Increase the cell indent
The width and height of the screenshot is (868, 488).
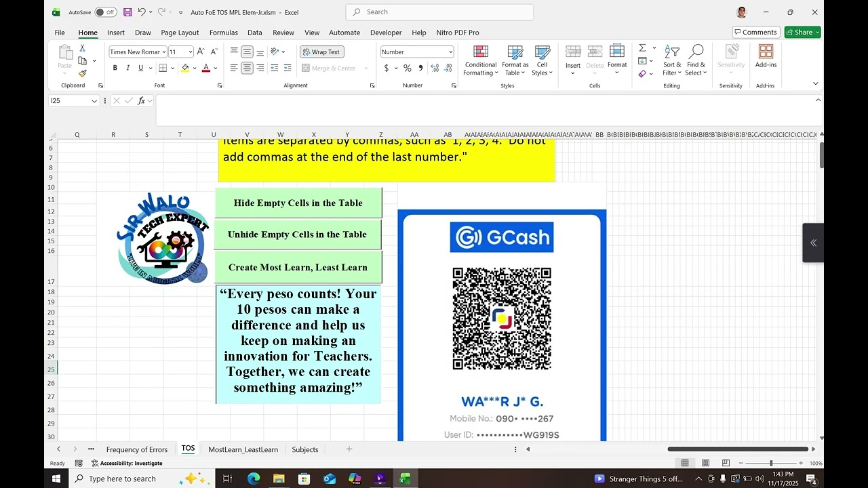288,68
